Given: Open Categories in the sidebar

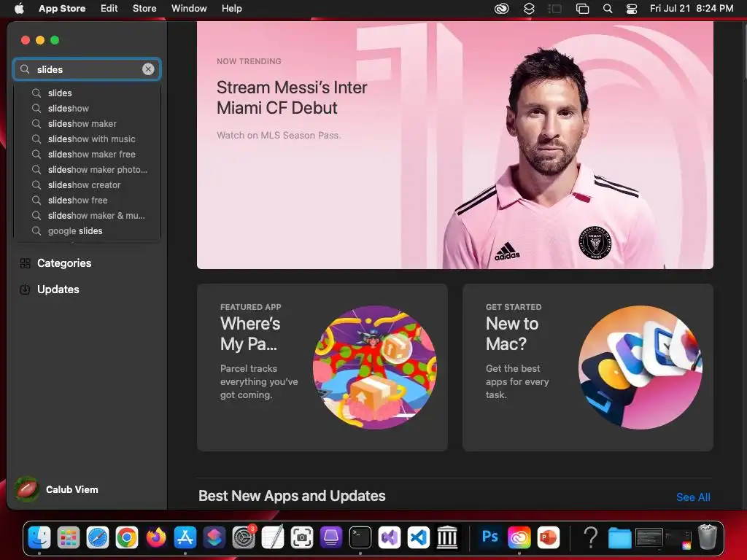Looking at the screenshot, I should [x=87, y=262].
